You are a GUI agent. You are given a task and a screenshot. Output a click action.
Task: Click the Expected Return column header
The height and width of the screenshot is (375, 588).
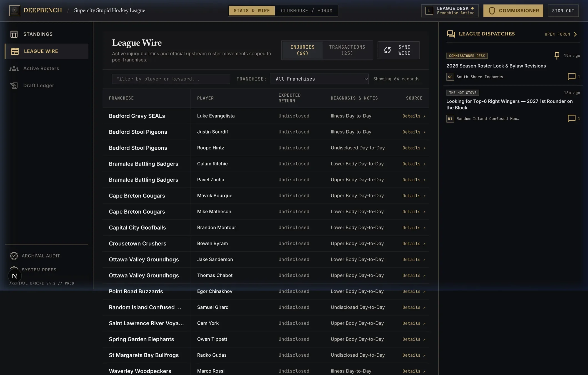[290, 98]
